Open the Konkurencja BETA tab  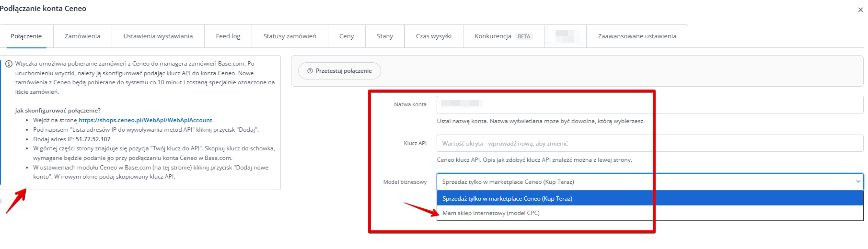click(x=503, y=36)
